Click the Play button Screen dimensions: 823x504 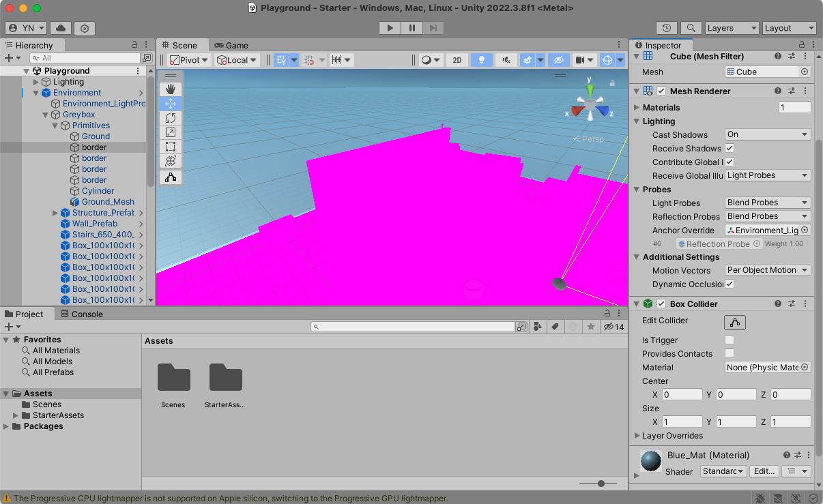[x=390, y=28]
